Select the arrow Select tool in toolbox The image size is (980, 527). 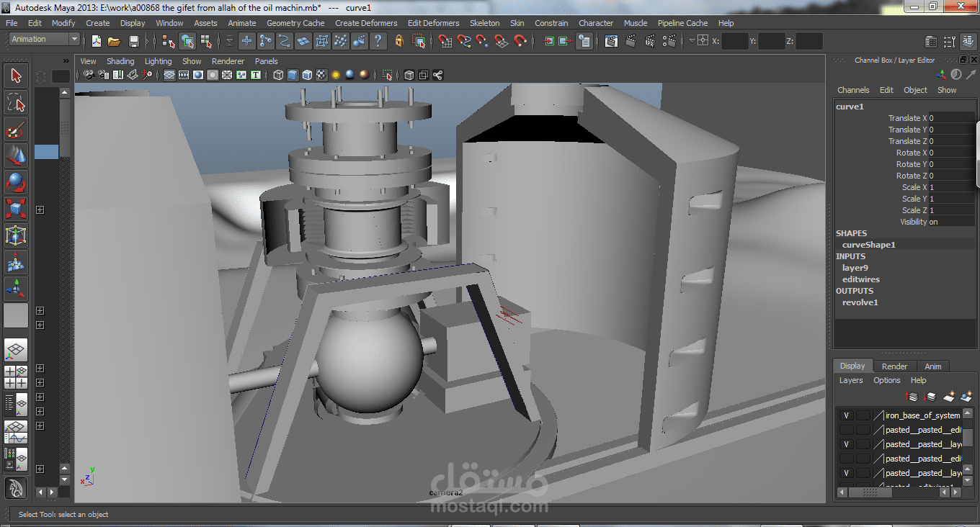click(x=16, y=76)
